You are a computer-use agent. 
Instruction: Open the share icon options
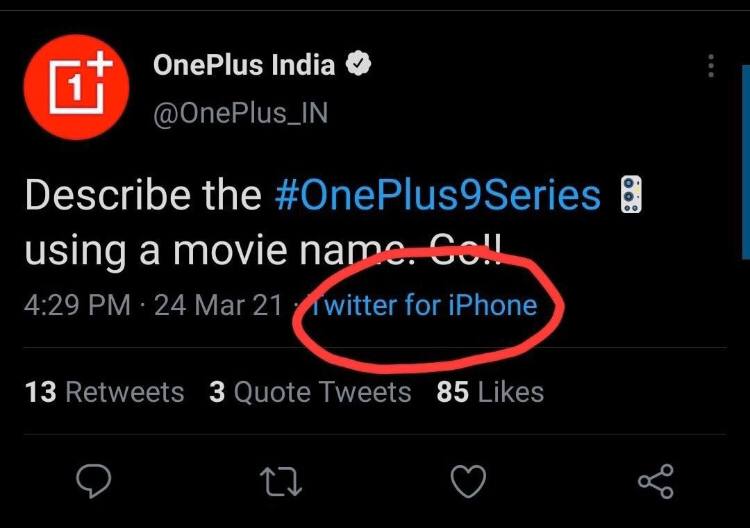click(656, 482)
